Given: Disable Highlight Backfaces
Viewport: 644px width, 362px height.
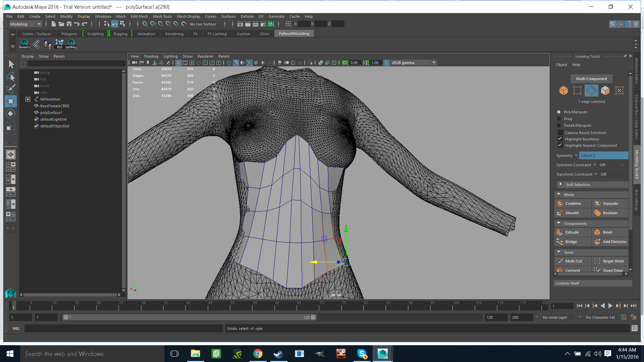Looking at the screenshot, I should point(560,138).
